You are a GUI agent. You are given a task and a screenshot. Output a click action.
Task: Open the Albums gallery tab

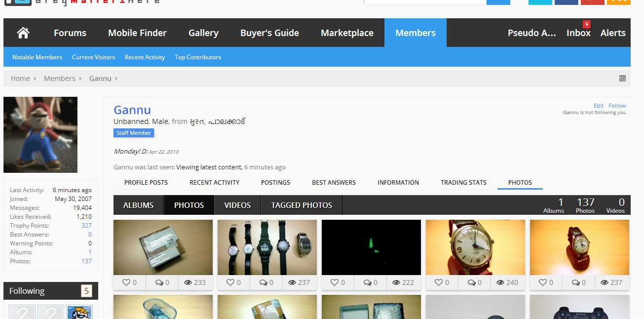point(138,205)
